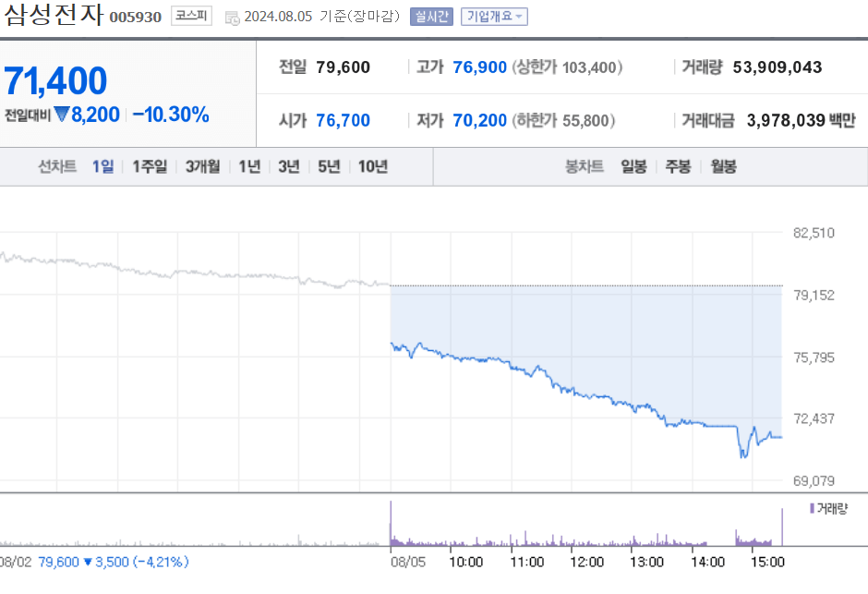Click the down arrow next to 8,200

coord(62,114)
